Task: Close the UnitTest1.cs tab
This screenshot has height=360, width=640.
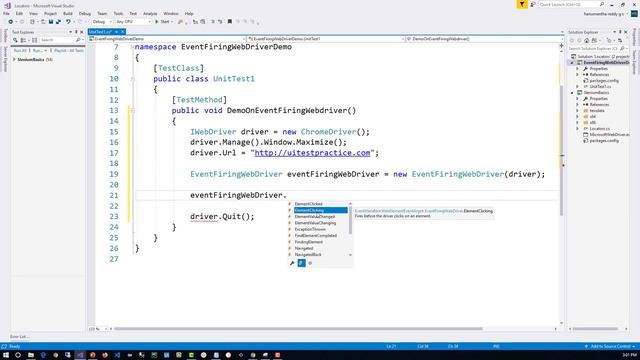Action: 122,32
